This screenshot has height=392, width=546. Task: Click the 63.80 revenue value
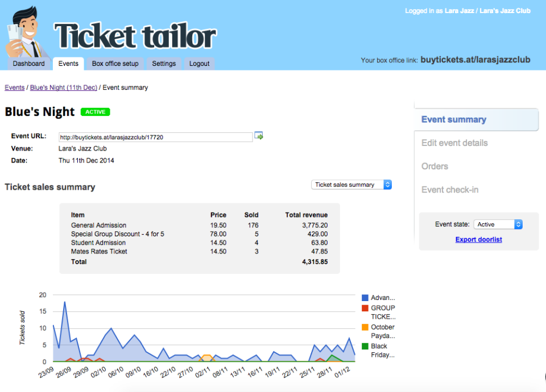pos(319,243)
